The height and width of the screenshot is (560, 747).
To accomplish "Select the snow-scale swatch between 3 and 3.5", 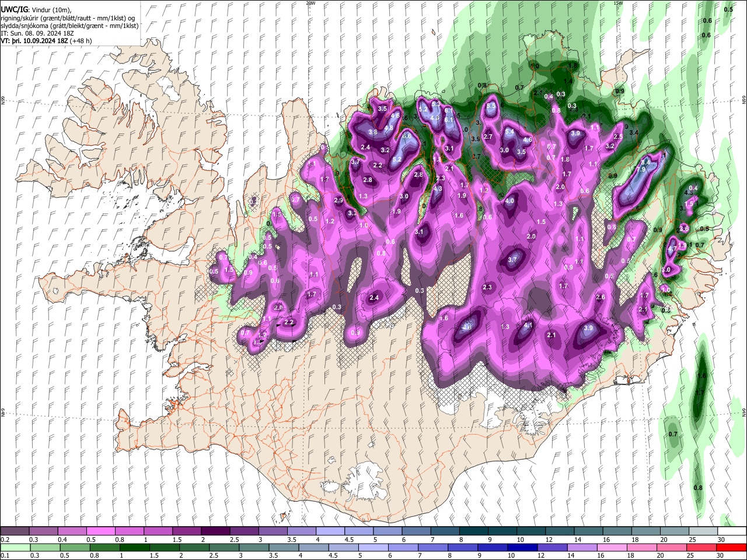I will 273,531.
